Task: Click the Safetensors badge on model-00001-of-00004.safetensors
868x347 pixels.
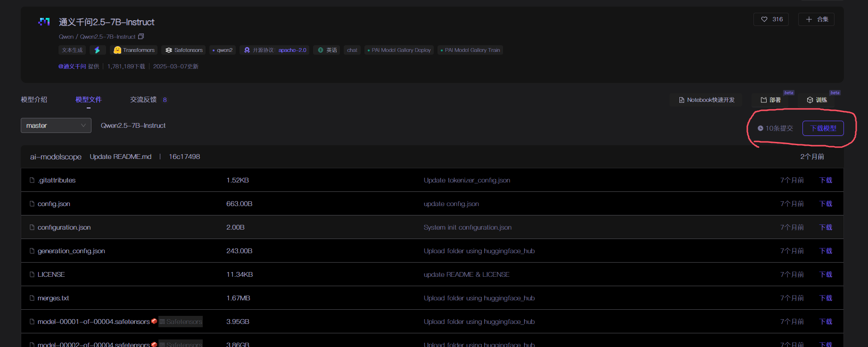Action: pos(181,322)
